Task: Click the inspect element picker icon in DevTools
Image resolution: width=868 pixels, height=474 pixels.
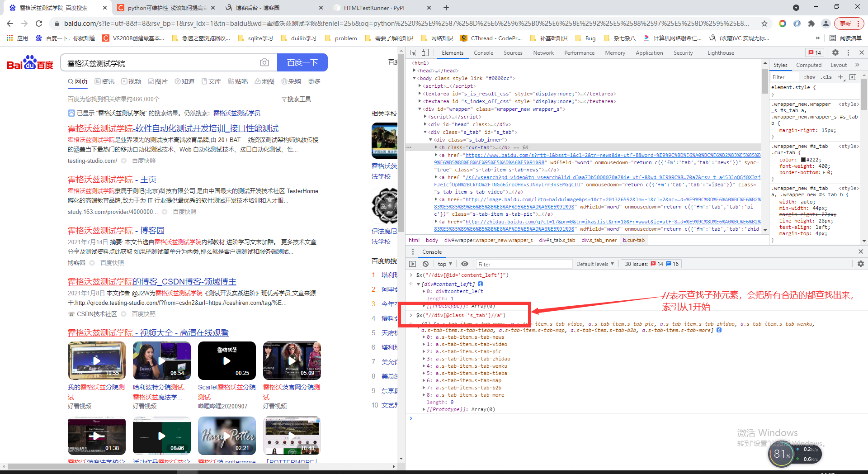Action: (413, 52)
